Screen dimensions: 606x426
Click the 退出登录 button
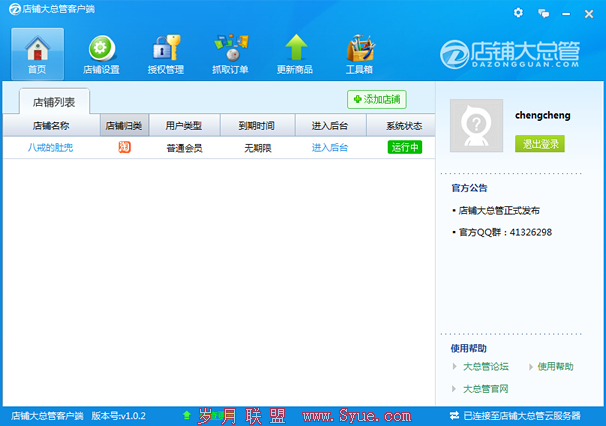point(540,144)
